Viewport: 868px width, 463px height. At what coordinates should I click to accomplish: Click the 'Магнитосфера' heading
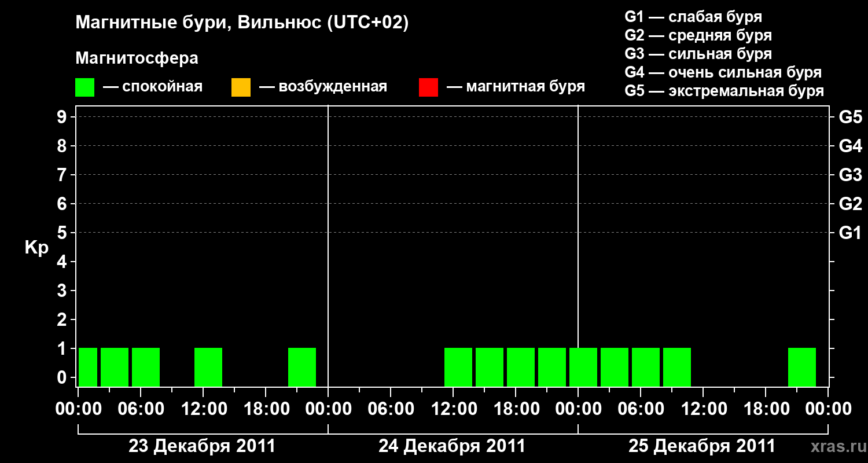(x=137, y=58)
